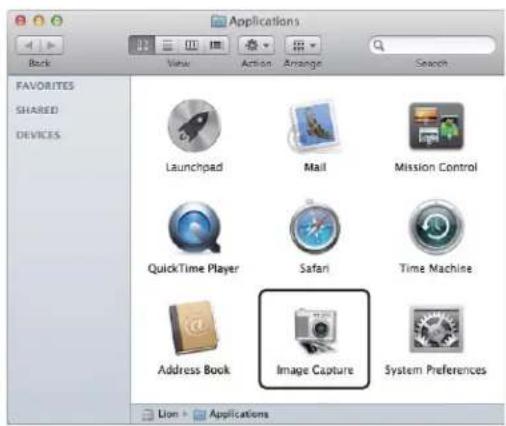Open the Launchpad app icon
The width and height of the screenshot is (506, 426).
(194, 126)
